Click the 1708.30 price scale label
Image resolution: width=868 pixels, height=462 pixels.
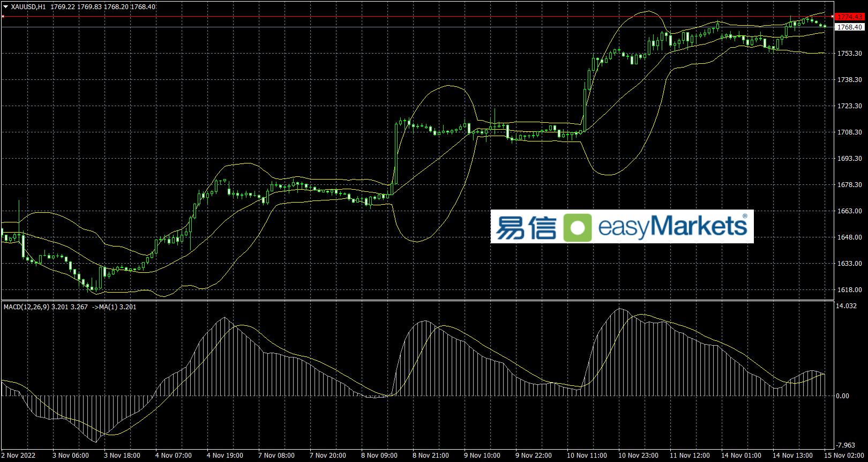click(x=850, y=132)
